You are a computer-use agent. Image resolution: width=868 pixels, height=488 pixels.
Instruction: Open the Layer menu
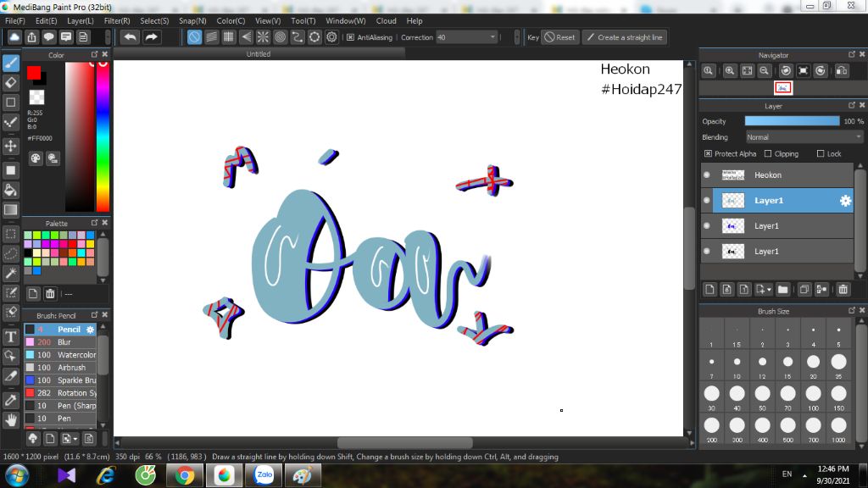(81, 20)
